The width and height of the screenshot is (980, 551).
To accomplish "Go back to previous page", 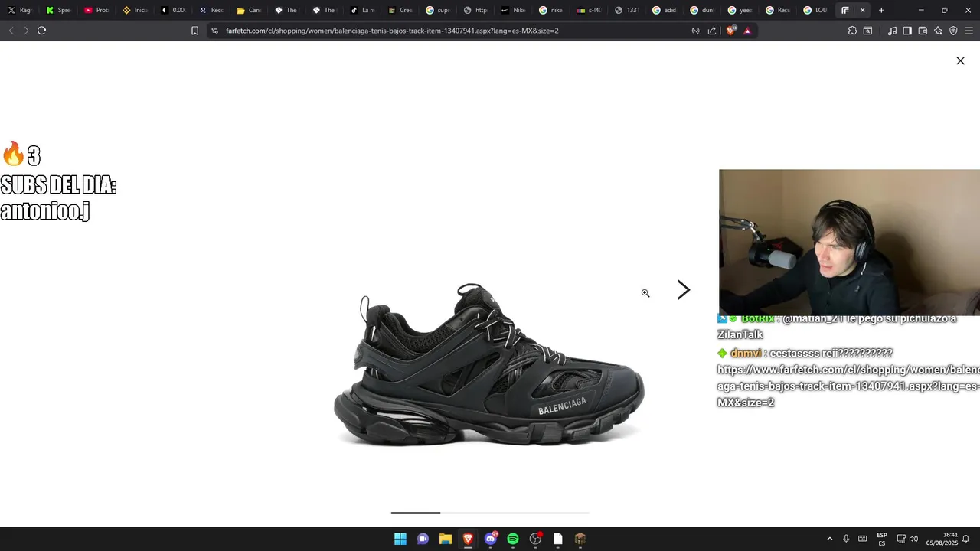I will 11,31.
